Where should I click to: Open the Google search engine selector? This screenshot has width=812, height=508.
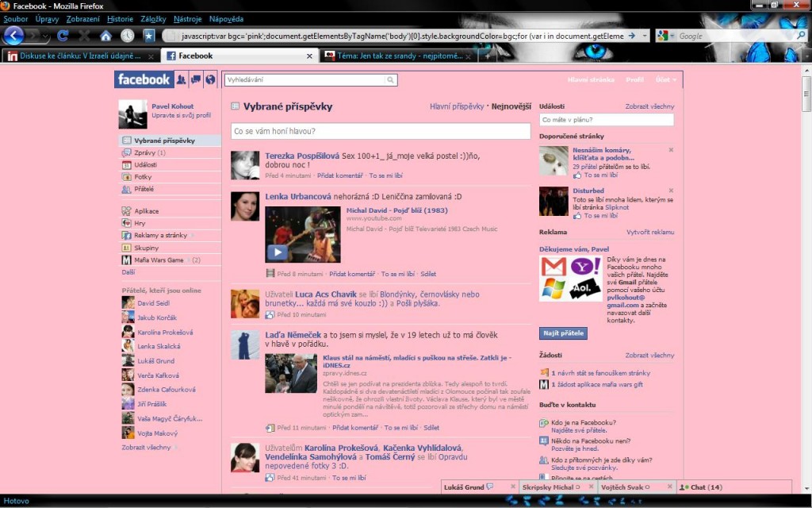coord(665,36)
